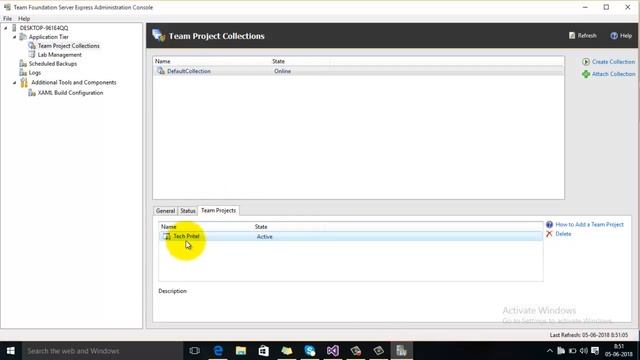Click the Refresh icon in header
The height and width of the screenshot is (360, 640).
572,36
